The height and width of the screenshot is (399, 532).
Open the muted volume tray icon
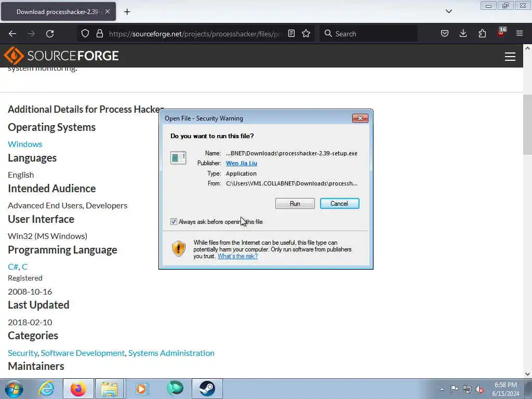click(480, 389)
